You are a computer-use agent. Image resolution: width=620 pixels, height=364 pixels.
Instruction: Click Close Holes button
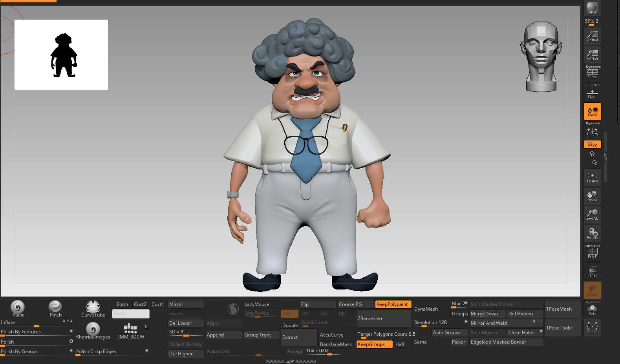click(x=525, y=333)
